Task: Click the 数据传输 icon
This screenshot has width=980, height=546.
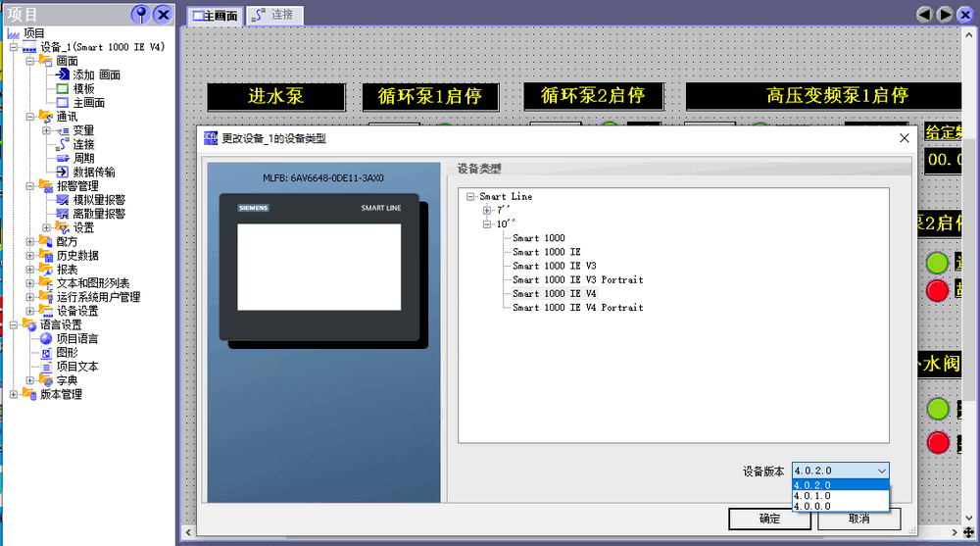Action: (x=63, y=172)
